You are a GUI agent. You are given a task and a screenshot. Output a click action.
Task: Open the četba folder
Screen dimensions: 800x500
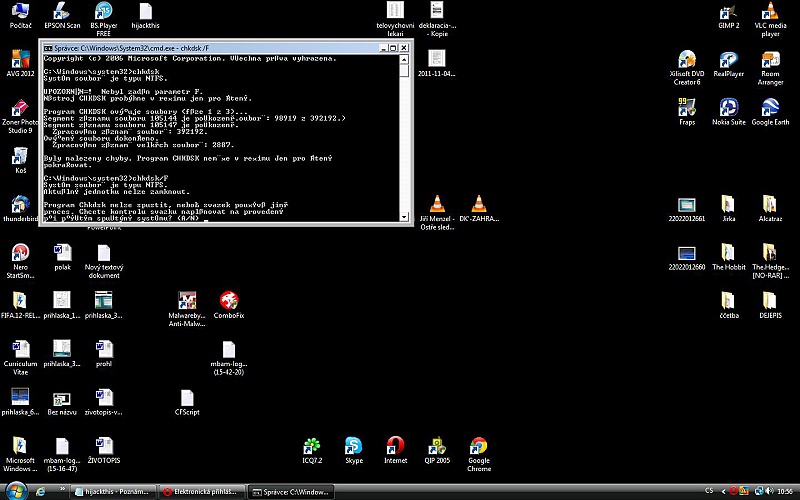tap(729, 305)
